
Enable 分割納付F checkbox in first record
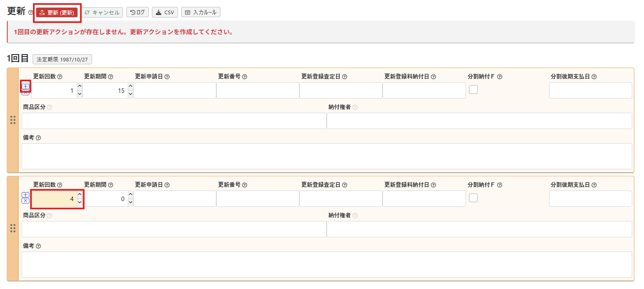473,90
